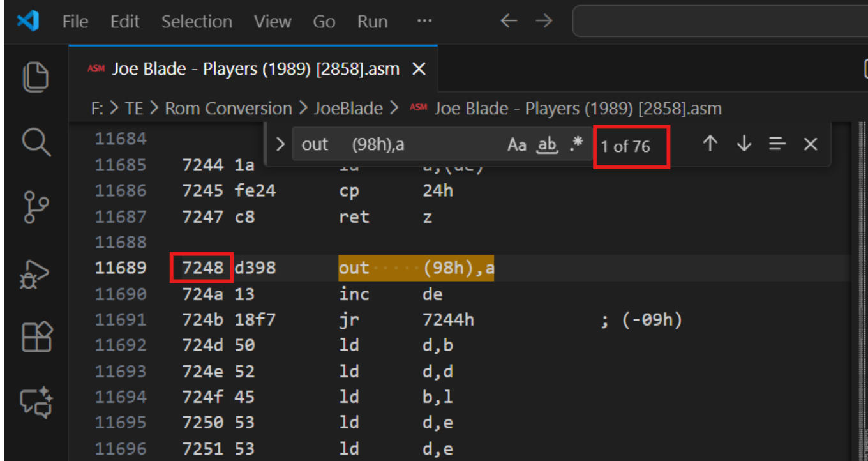This screenshot has height=461, width=868.
Task: Open the Explorer view in the activity bar
Action: click(36, 77)
